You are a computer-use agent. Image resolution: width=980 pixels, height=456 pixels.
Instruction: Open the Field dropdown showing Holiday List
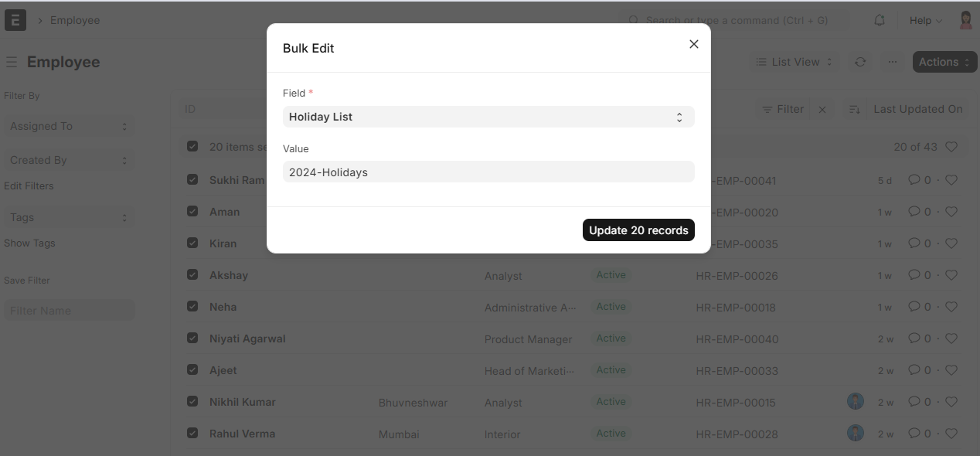coord(488,117)
